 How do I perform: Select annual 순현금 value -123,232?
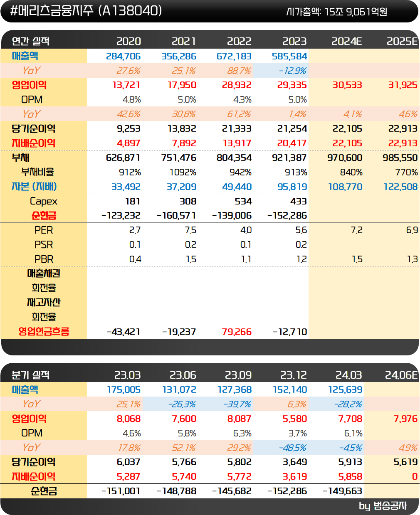coord(121,215)
